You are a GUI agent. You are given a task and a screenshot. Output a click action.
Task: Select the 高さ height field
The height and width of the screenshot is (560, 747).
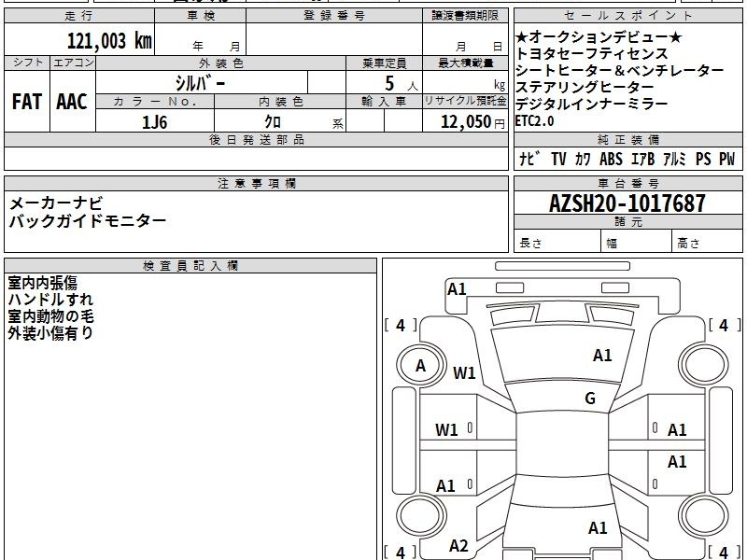(x=707, y=243)
